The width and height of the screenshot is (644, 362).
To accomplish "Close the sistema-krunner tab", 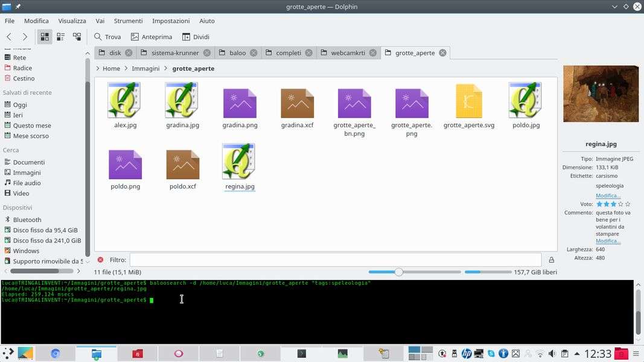I will [207, 53].
